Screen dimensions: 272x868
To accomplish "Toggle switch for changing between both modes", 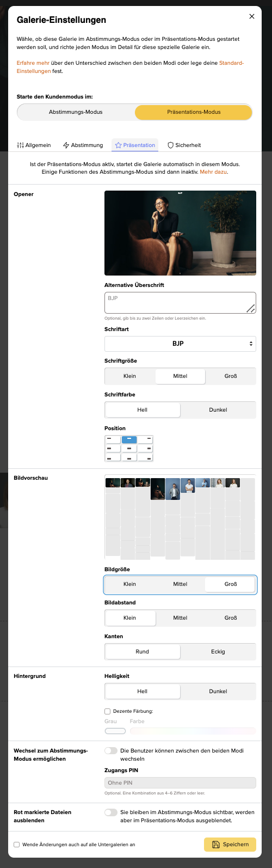I will 111,750.
